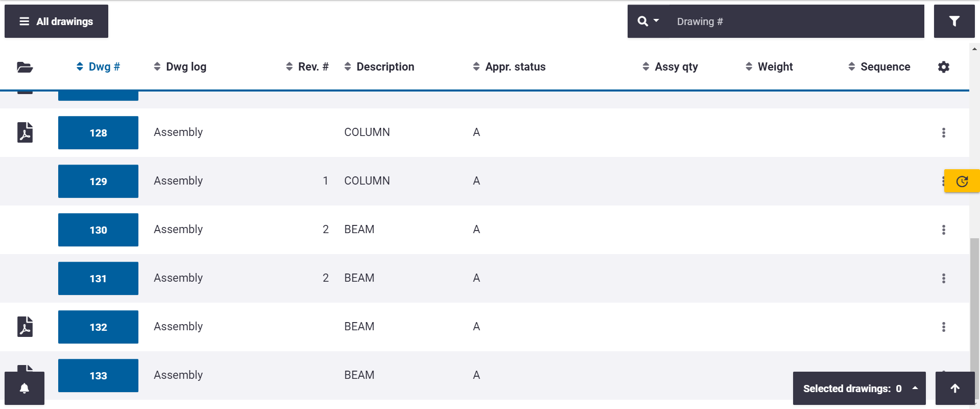Click the yellow refresh history button
The image size is (980, 409).
(962, 181)
